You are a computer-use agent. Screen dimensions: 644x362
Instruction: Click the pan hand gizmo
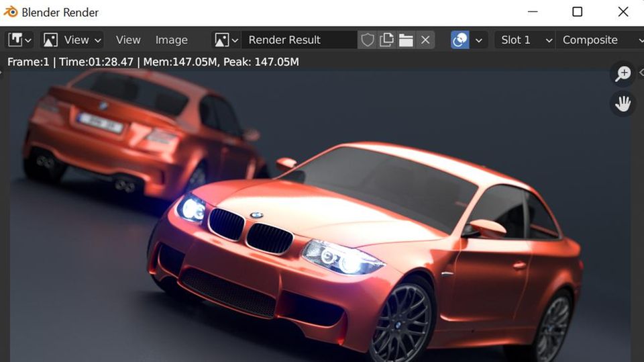pyautogui.click(x=623, y=103)
